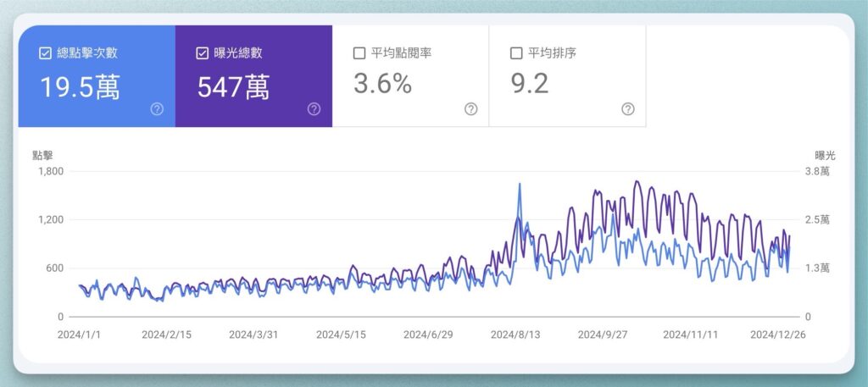Uncheck the 總點擊次數 checkbox
Viewport: 868px width, 387px height.
click(x=46, y=53)
